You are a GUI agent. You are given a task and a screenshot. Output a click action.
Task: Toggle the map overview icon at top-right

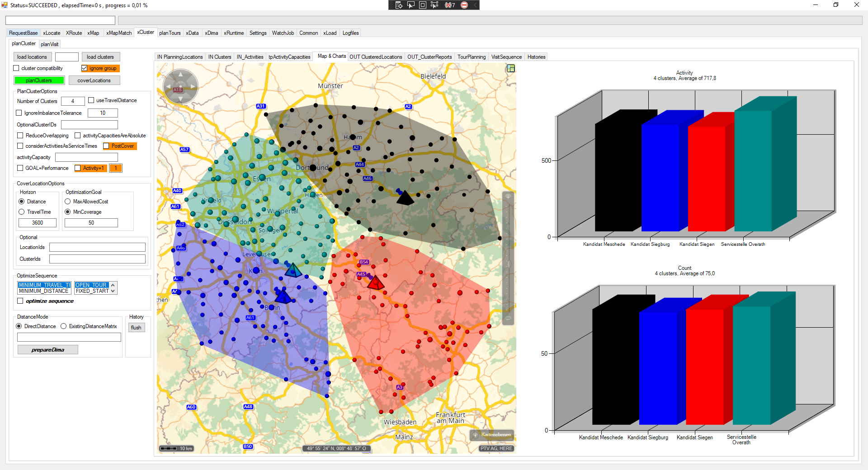click(511, 68)
